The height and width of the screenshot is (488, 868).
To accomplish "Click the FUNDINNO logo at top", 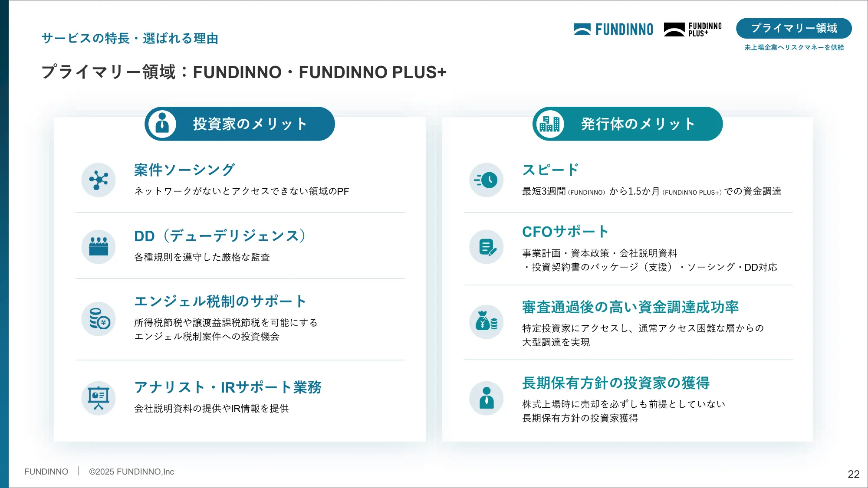I will [613, 29].
